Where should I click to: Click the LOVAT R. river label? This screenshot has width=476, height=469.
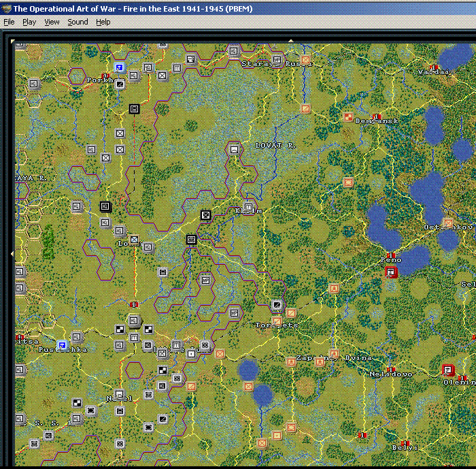tap(275, 146)
